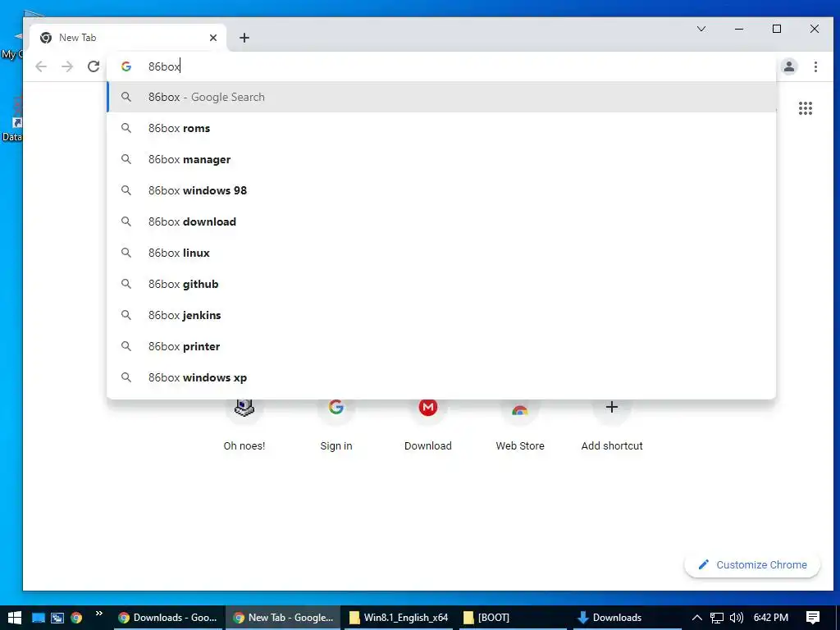
Task: Open the Downloads taskbar window
Action: coord(628,618)
